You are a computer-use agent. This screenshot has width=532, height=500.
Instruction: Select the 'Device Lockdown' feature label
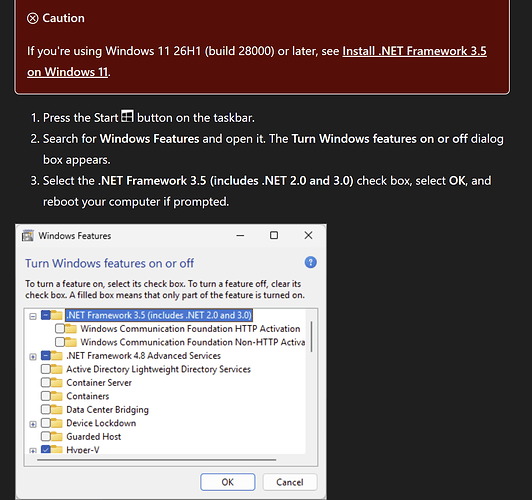[101, 423]
